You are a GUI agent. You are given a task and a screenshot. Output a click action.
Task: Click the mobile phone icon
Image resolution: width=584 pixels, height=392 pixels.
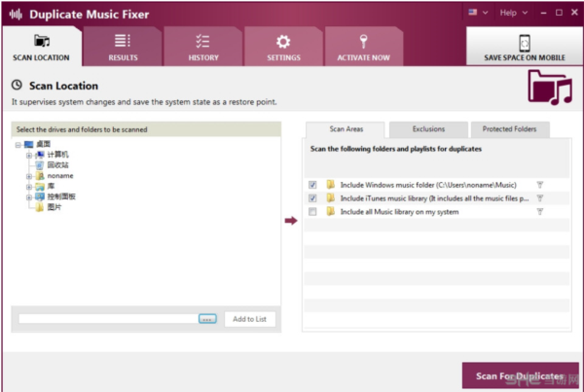point(525,43)
